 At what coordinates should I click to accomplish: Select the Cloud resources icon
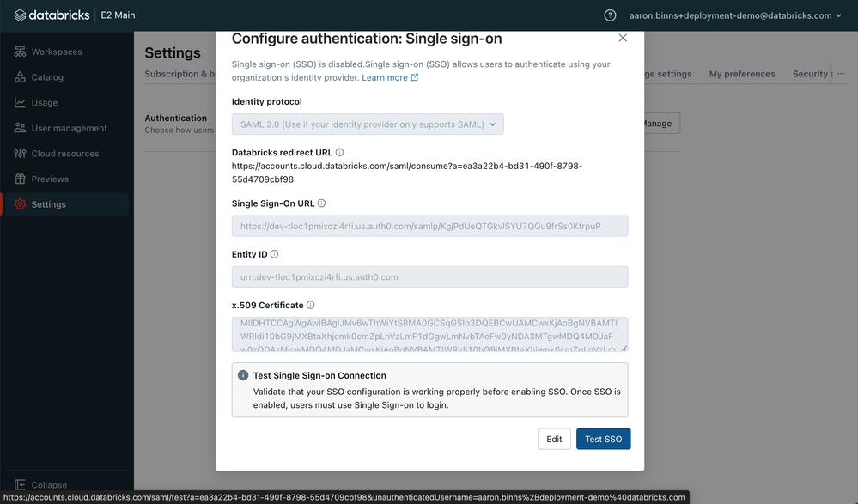point(20,153)
